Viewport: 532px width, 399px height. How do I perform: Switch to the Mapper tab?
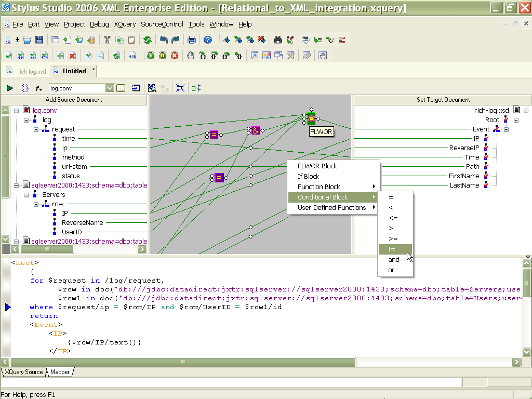pyautogui.click(x=60, y=372)
